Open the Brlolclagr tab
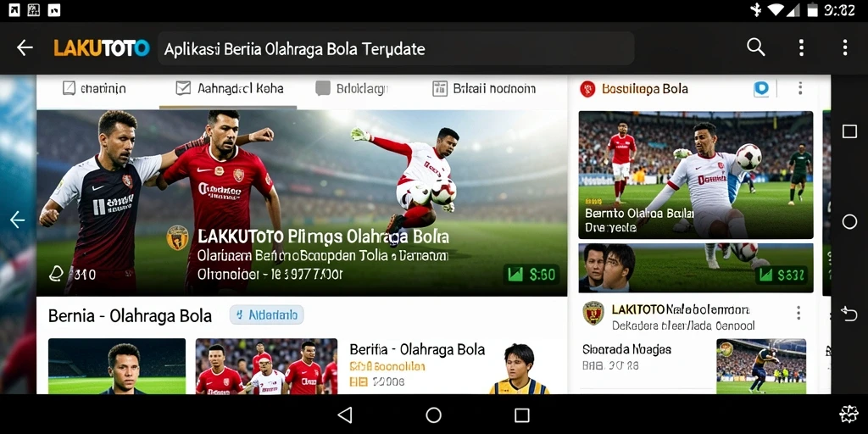The image size is (868, 434). coord(352,88)
